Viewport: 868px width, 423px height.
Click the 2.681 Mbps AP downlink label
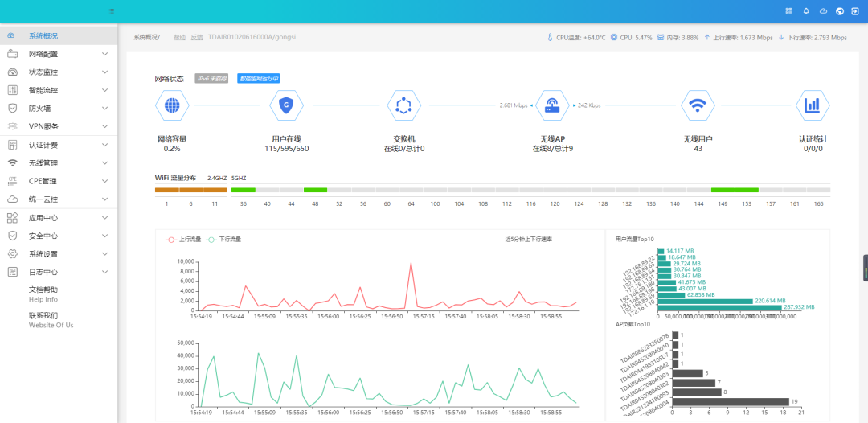coord(513,105)
